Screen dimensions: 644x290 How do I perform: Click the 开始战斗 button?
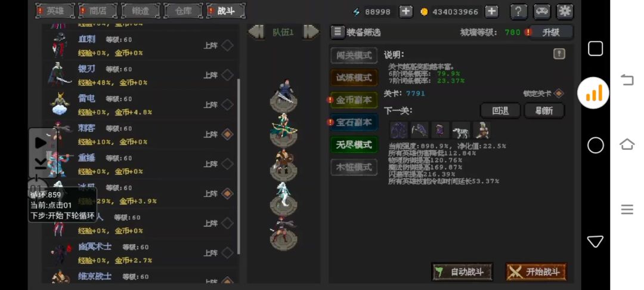click(536, 272)
